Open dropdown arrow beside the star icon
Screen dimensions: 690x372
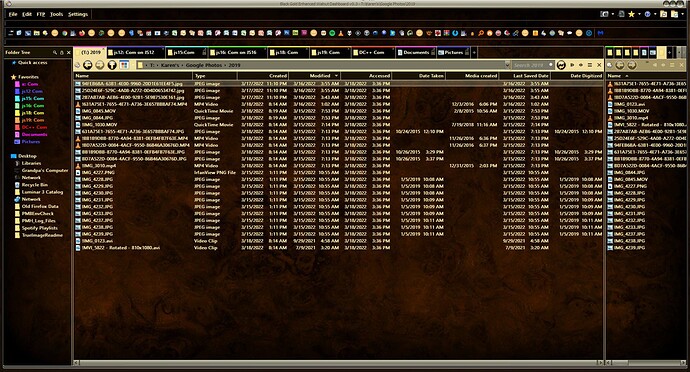(x=639, y=14)
